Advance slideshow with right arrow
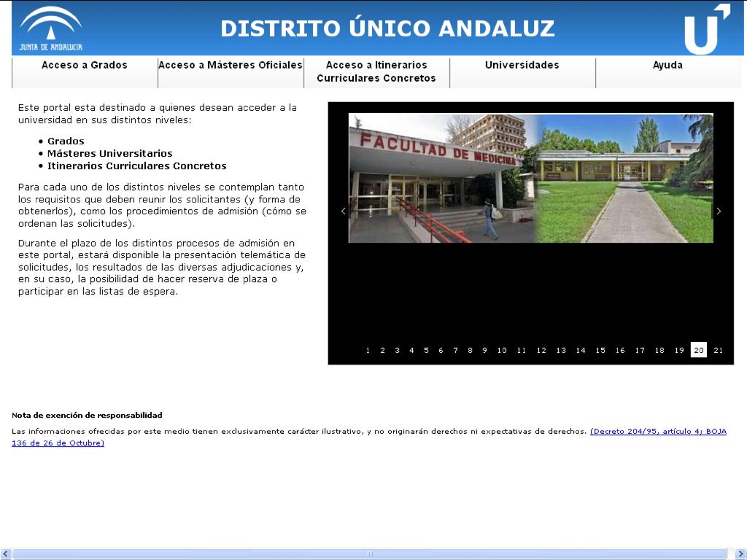 point(719,211)
